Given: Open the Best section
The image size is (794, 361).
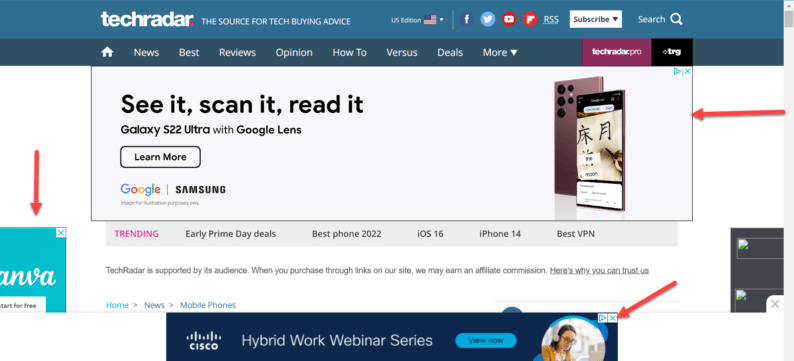Looking at the screenshot, I should (x=189, y=52).
